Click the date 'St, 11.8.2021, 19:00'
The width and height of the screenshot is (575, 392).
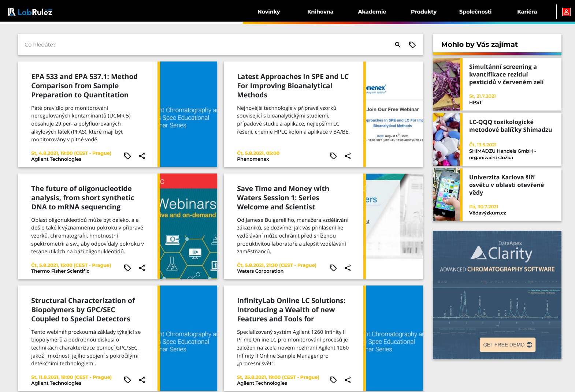71,377
